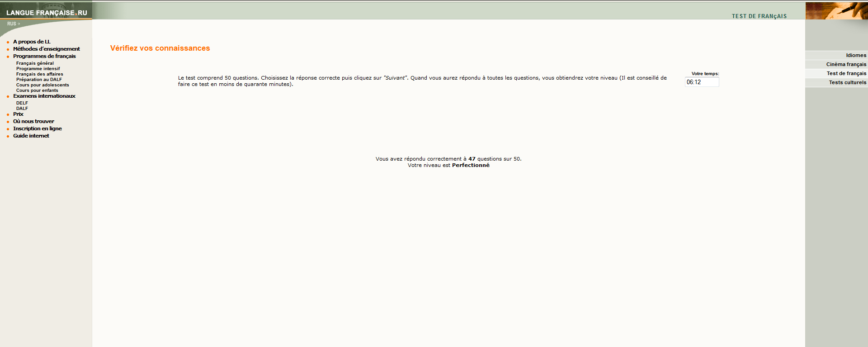Open Où nous trouver page
Image resolution: width=868 pixels, height=347 pixels.
click(33, 121)
